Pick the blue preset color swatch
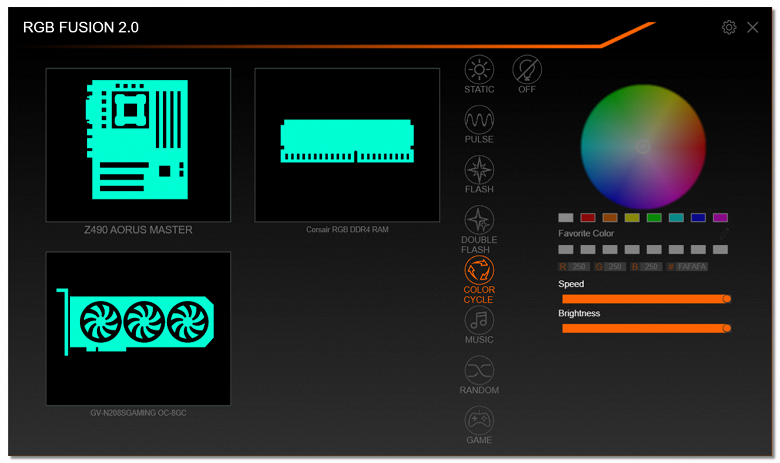Viewport: 780px width, 463px height. [698, 217]
